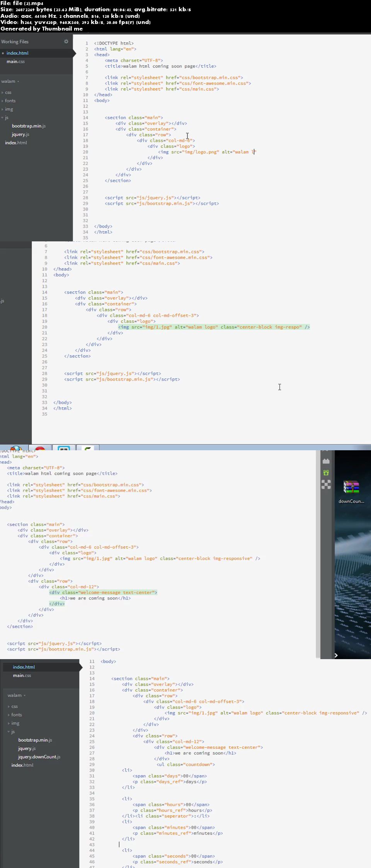
Task: Click the 'ul class="countdown"' code line
Action: (x=186, y=764)
